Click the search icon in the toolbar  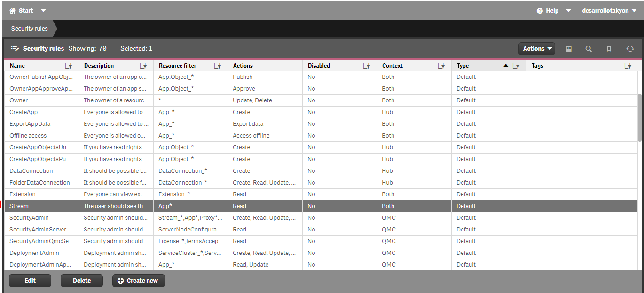(589, 48)
